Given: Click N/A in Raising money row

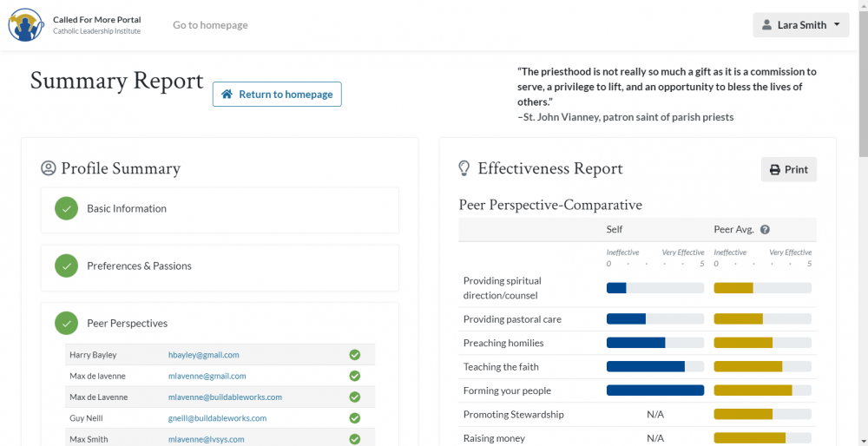Looking at the screenshot, I should [x=655, y=438].
